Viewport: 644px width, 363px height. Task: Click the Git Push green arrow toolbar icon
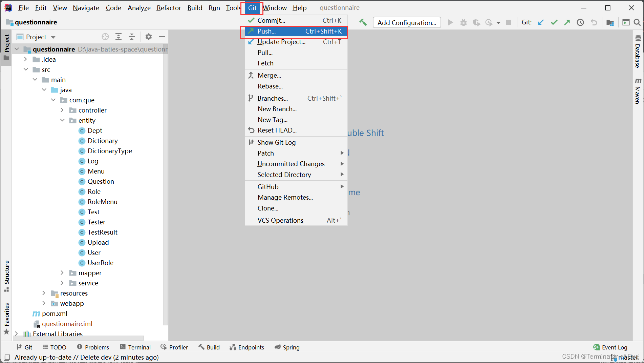point(567,22)
